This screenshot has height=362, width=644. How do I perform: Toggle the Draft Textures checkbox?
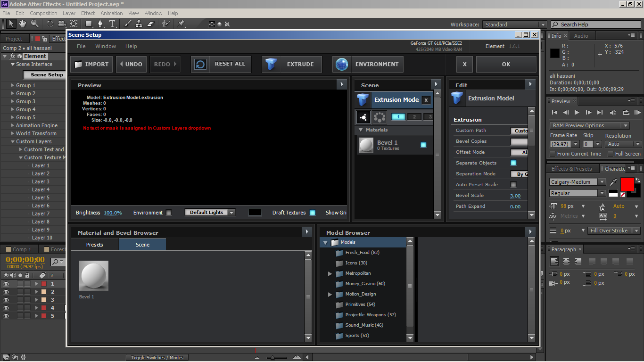click(312, 213)
